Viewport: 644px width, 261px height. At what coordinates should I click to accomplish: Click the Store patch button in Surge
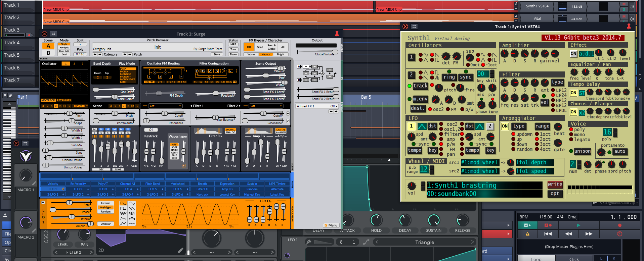[x=217, y=54]
